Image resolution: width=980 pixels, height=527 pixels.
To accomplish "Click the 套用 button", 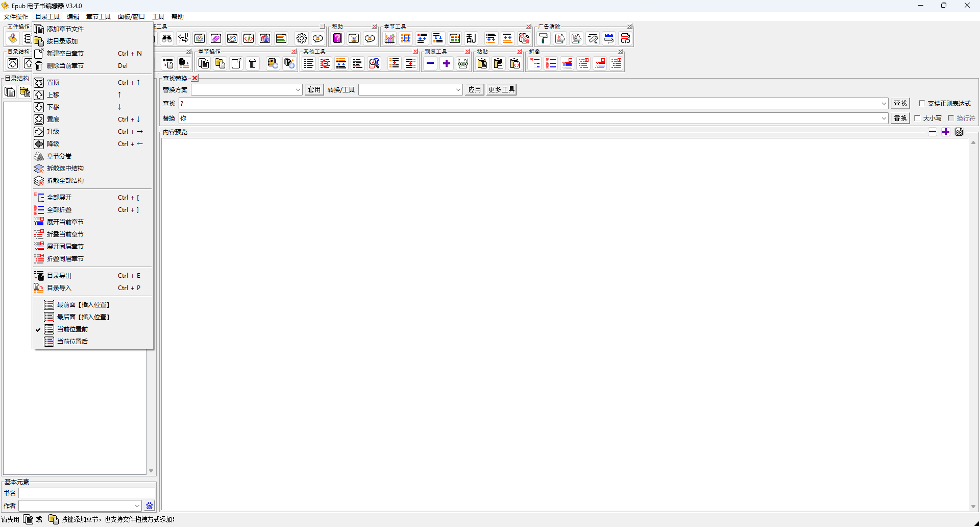I will 314,90.
